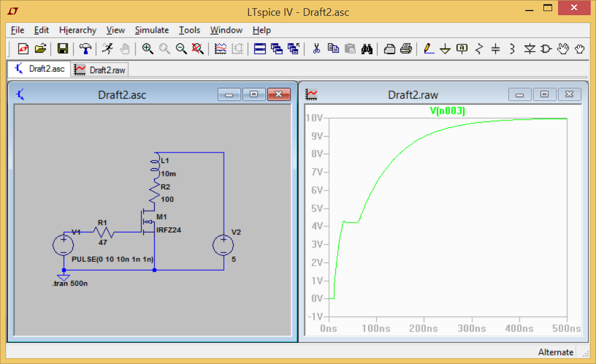Maximize the Draft2.raw waveform window
Screen dimensions: 596x364
(545, 94)
